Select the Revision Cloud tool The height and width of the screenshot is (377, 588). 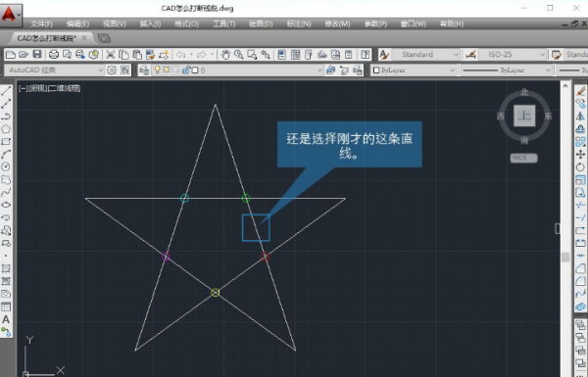[x=6, y=179]
